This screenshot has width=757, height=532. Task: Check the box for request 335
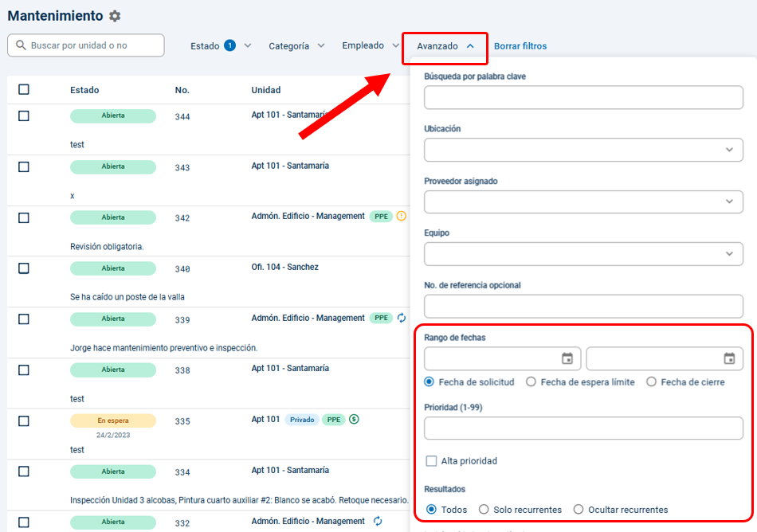point(24,421)
